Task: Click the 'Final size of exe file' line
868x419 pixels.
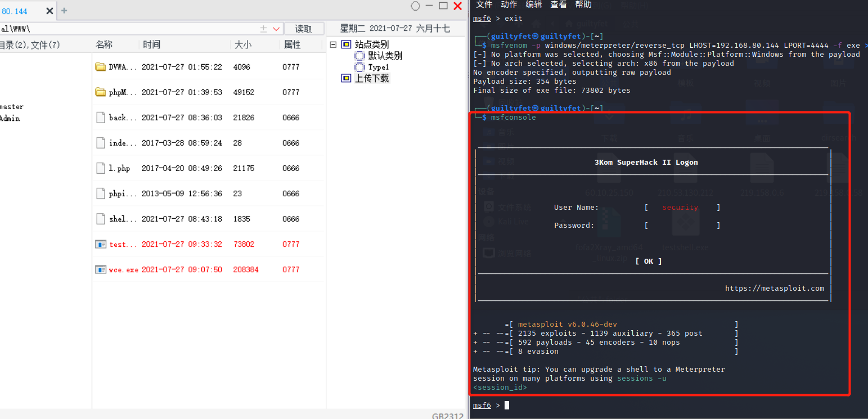Action: coord(552,90)
